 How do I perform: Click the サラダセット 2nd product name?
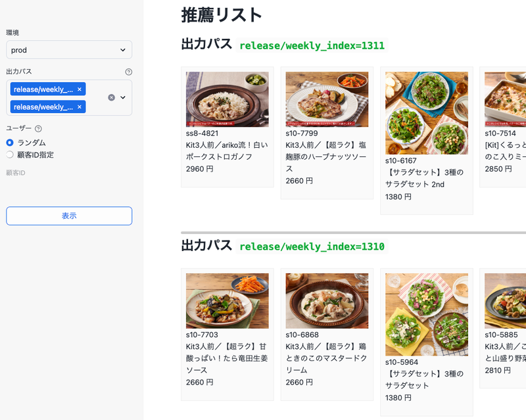[424, 179]
